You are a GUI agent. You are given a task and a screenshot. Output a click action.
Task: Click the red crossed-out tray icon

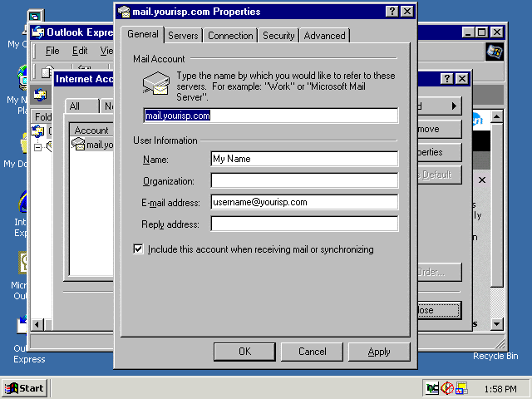447,388
